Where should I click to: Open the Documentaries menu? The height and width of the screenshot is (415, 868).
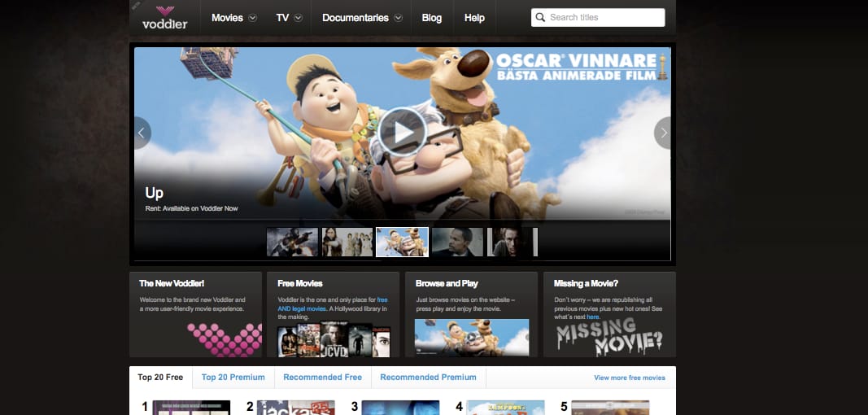[x=355, y=18]
